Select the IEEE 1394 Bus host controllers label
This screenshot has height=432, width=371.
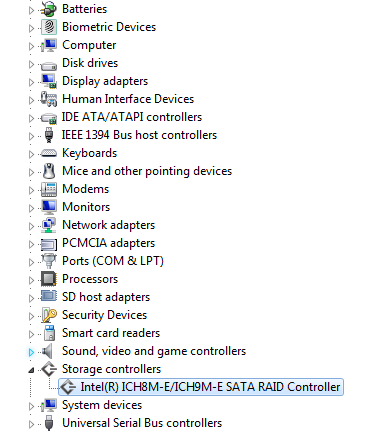[x=139, y=135]
